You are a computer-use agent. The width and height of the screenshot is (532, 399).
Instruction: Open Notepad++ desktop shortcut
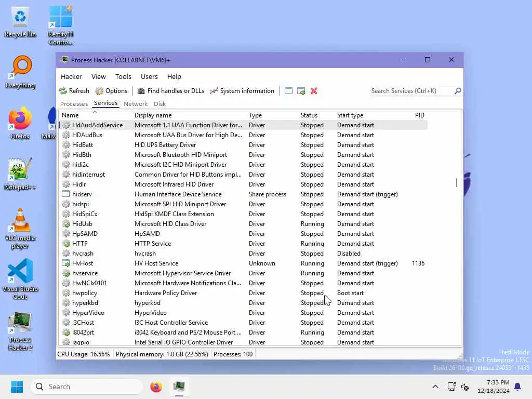tap(20, 174)
